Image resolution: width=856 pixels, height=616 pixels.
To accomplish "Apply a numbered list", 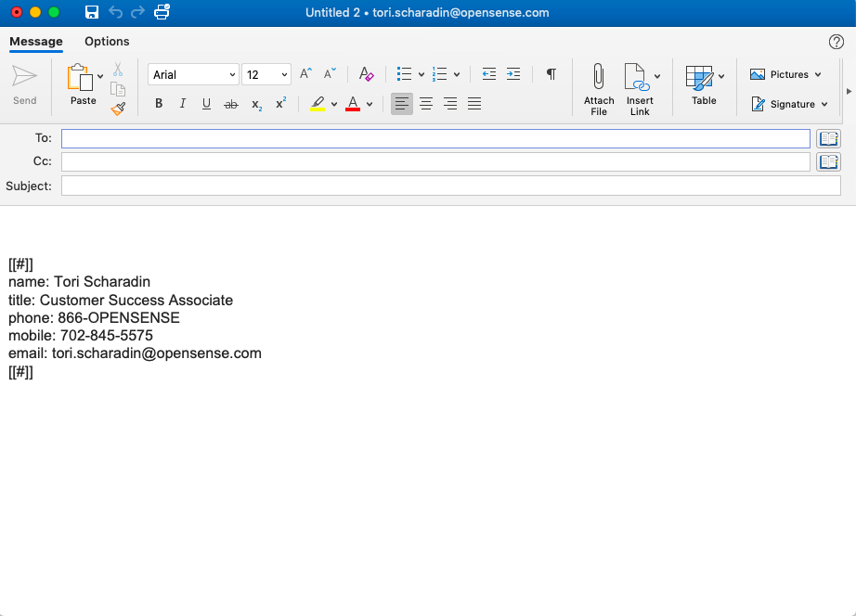I will (x=439, y=74).
